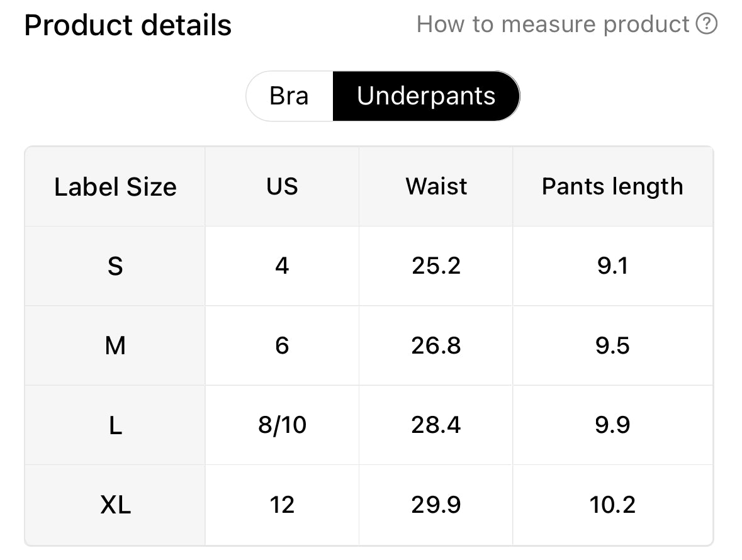Select the waist value 25.2

pos(436,266)
